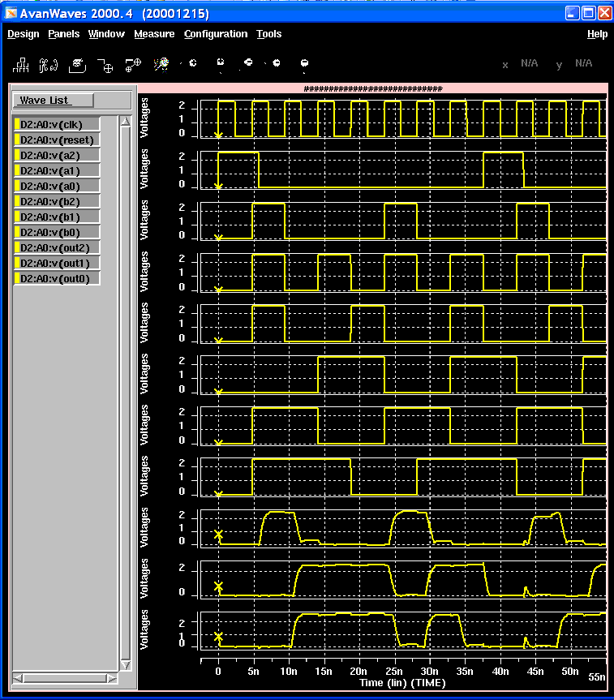Click the colorful magnifier toolbar icon
This screenshot has width=614, height=700.
(161, 64)
